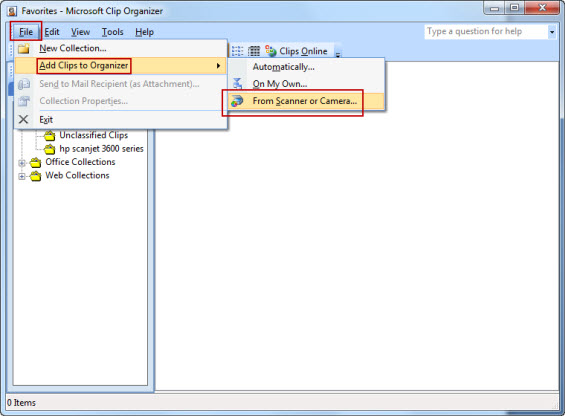The height and width of the screenshot is (416, 565).
Task: Click the Web Collections folder icon
Action: point(35,176)
